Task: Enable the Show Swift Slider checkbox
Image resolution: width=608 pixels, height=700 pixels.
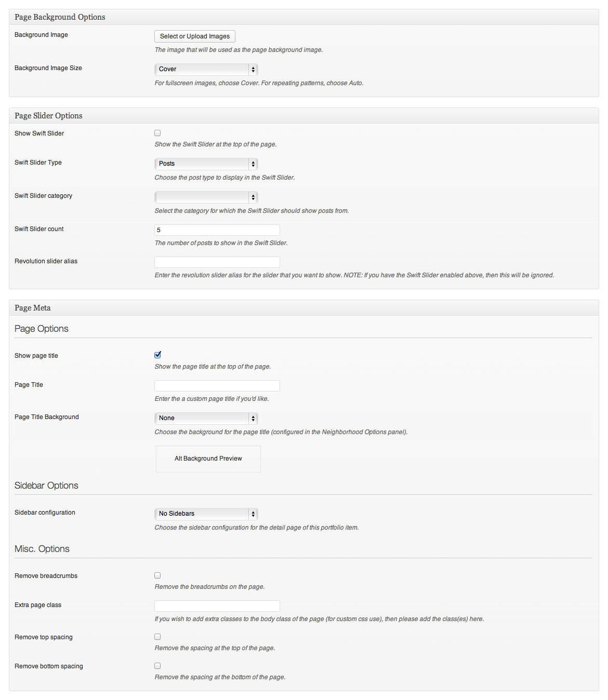Action: [x=157, y=133]
